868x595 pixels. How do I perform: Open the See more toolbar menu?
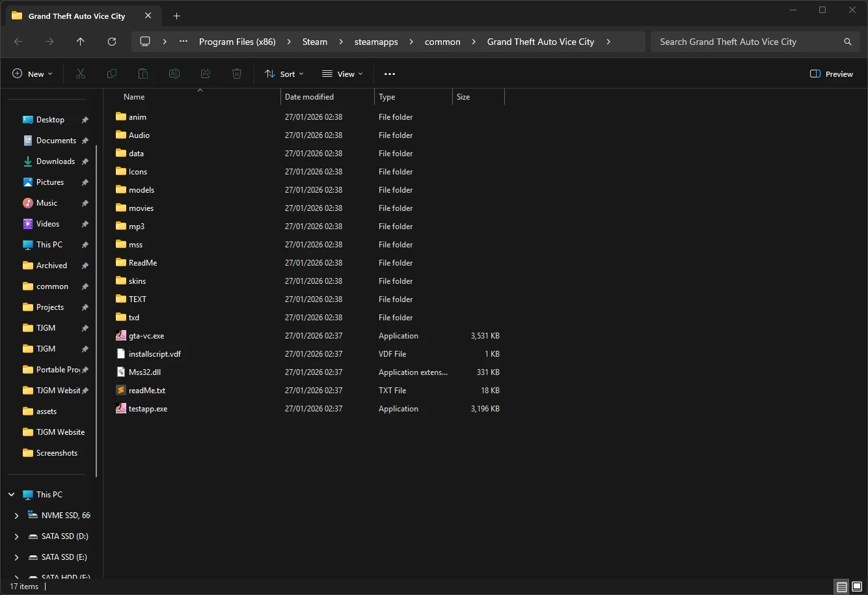(390, 74)
